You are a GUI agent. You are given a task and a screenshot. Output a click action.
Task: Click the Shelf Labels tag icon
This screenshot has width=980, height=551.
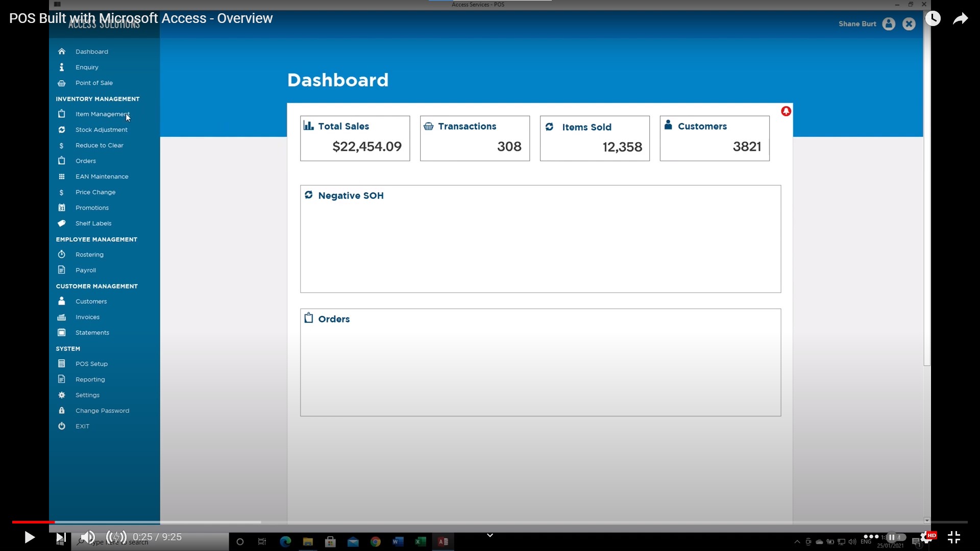[x=62, y=223]
